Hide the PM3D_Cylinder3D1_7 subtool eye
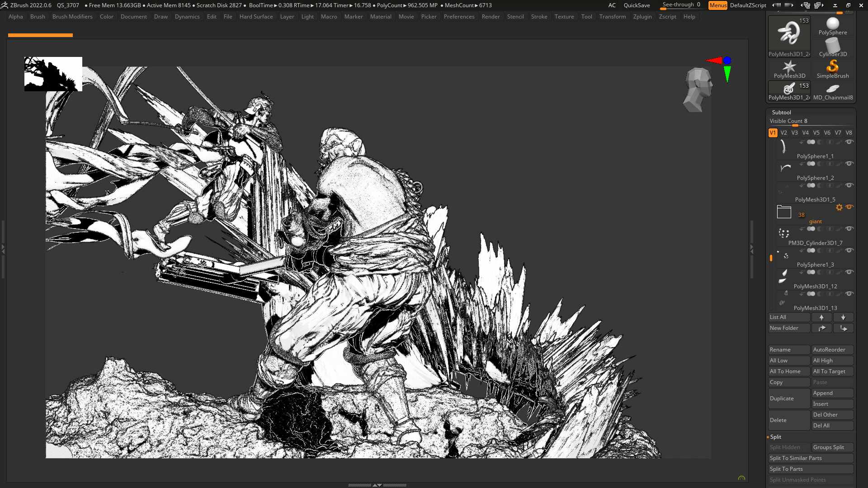The width and height of the screenshot is (868, 488). 849,229
